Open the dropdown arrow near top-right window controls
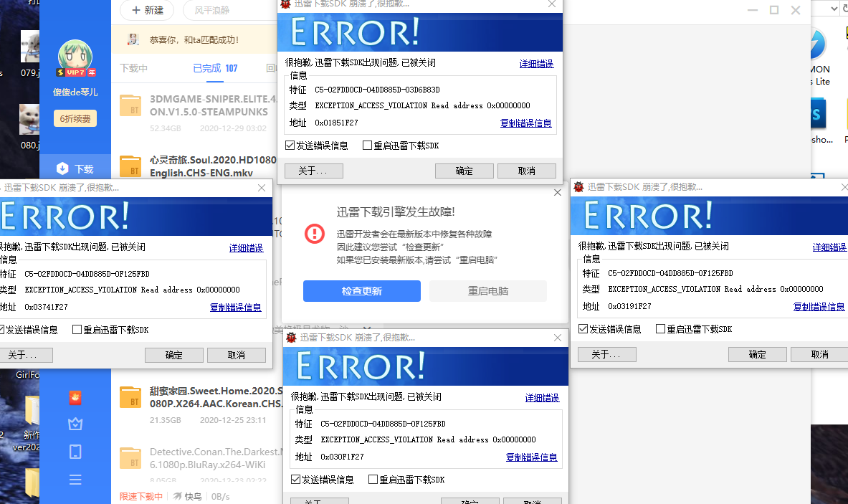 coord(836,10)
